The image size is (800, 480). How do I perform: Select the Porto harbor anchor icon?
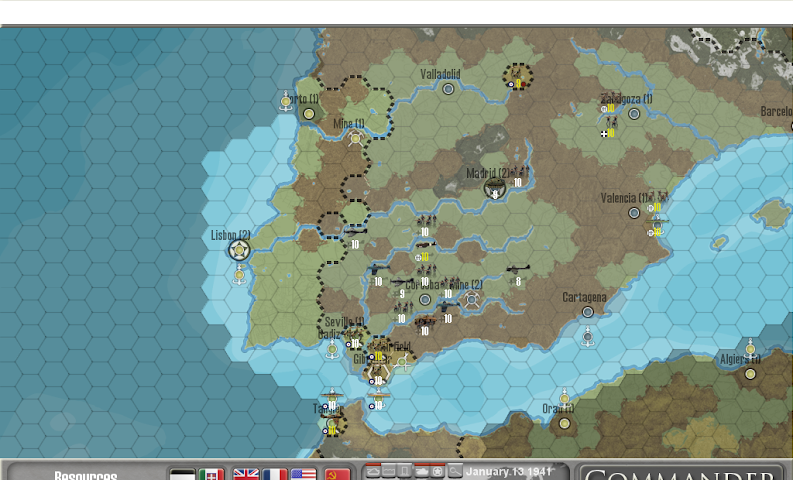click(286, 101)
